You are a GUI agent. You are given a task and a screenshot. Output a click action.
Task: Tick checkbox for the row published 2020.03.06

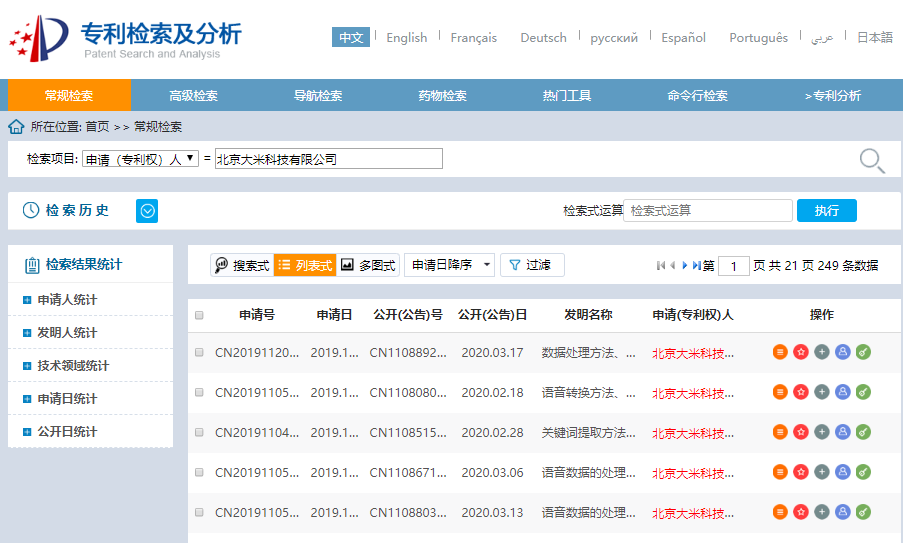tap(199, 472)
